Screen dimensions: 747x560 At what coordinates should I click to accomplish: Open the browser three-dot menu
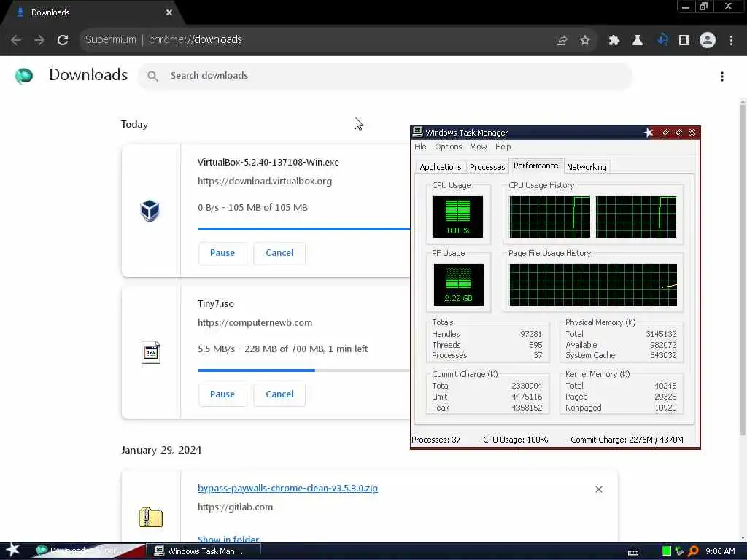click(731, 41)
